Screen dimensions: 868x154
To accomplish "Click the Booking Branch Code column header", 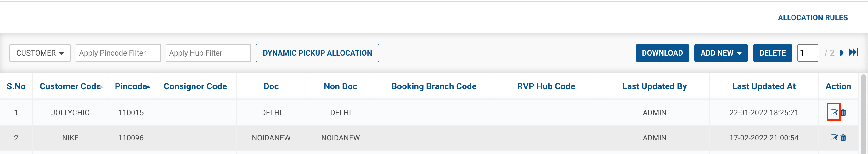I will 434,86.
